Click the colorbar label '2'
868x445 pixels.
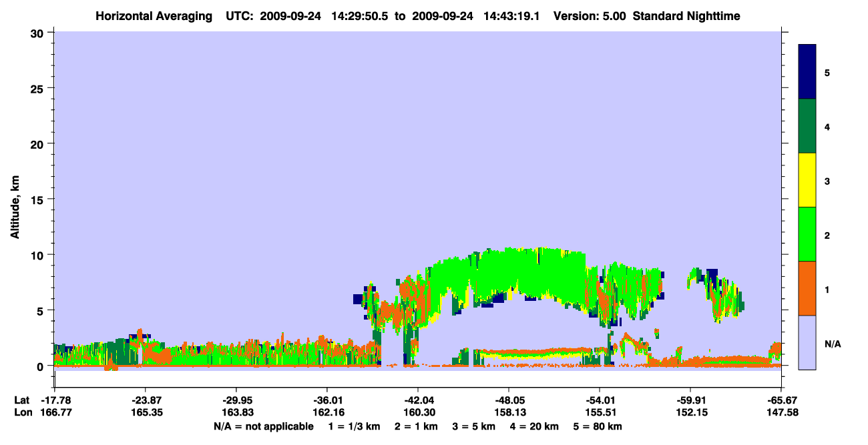pyautogui.click(x=827, y=236)
